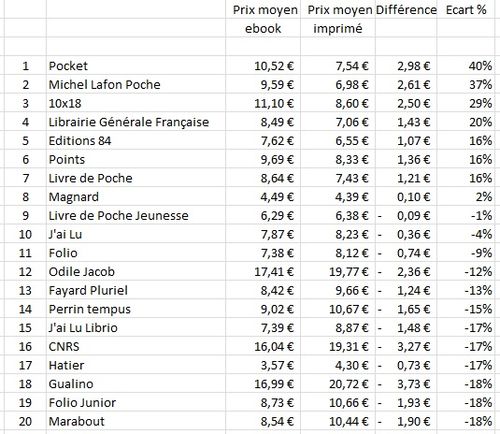The height and width of the screenshot is (434, 500).
Task: Select the Pocket publisher cell
Action: [x=136, y=66]
